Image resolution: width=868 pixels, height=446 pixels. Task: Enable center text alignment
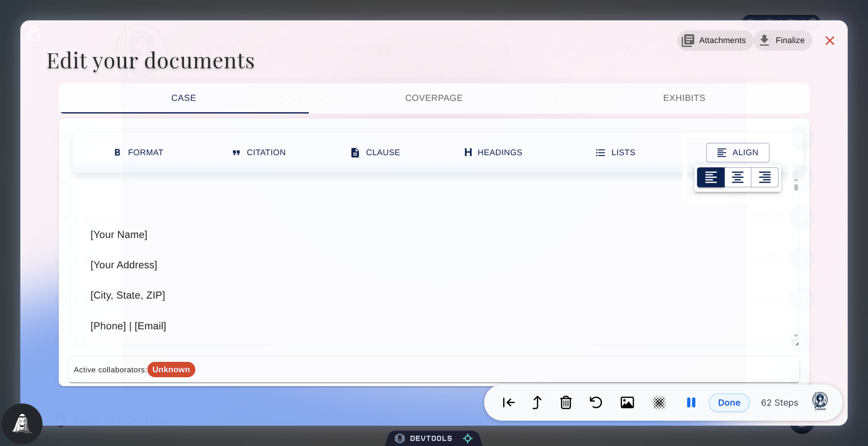point(737,177)
